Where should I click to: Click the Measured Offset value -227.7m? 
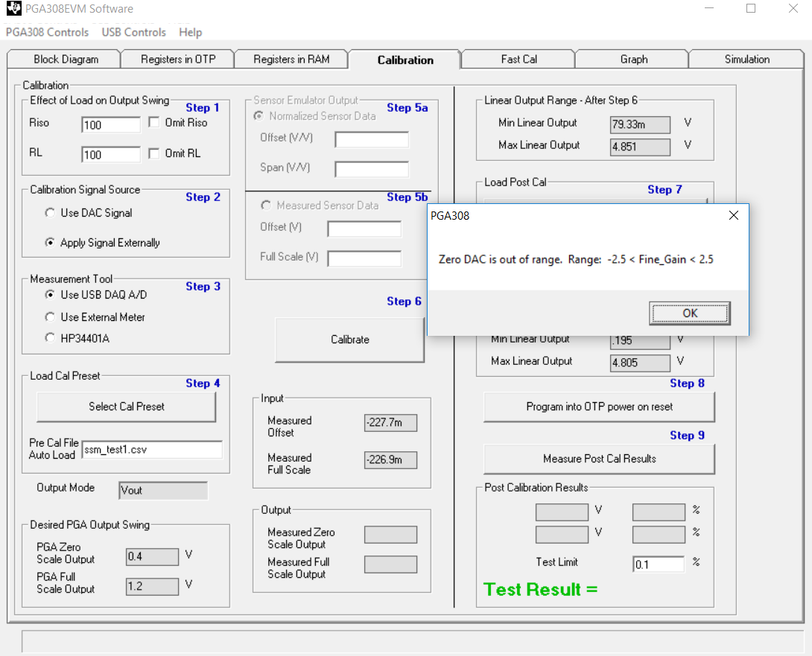(390, 422)
